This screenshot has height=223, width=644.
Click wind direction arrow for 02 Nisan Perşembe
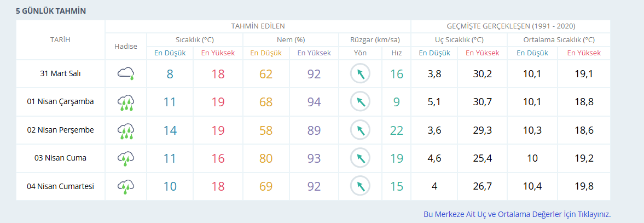click(x=360, y=130)
